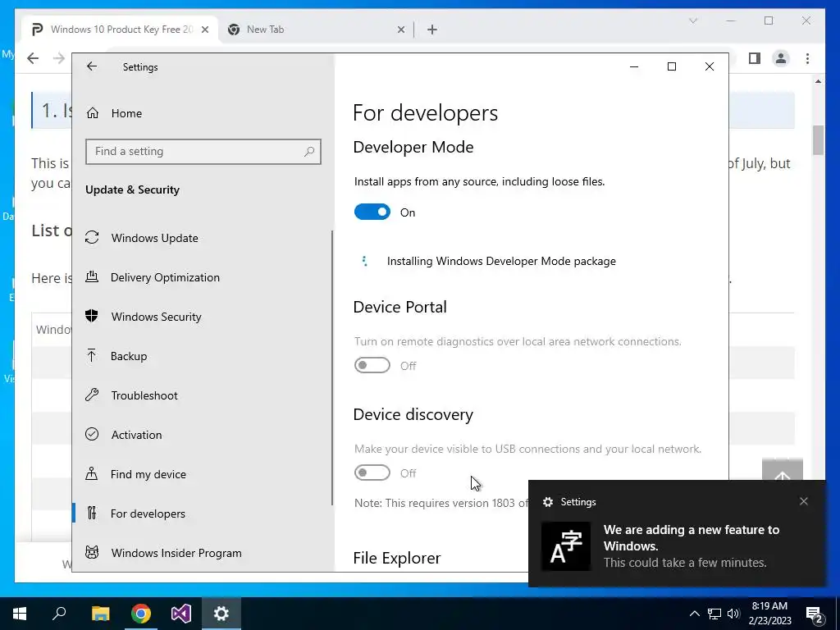The height and width of the screenshot is (630, 840).
Task: Open Chrome tab search dropdown arrow
Action: [692, 21]
